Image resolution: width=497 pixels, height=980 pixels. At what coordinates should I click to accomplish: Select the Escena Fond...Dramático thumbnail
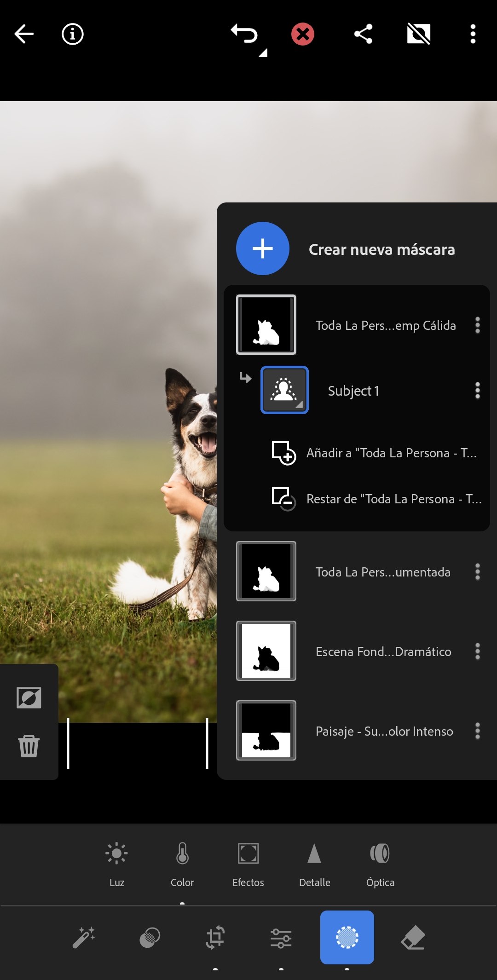(x=266, y=651)
